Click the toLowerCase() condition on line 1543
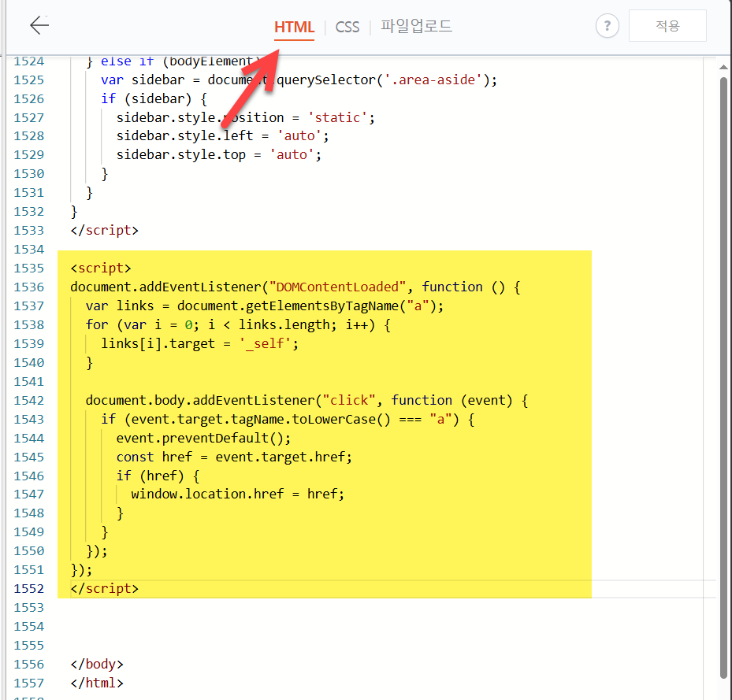 288,420
